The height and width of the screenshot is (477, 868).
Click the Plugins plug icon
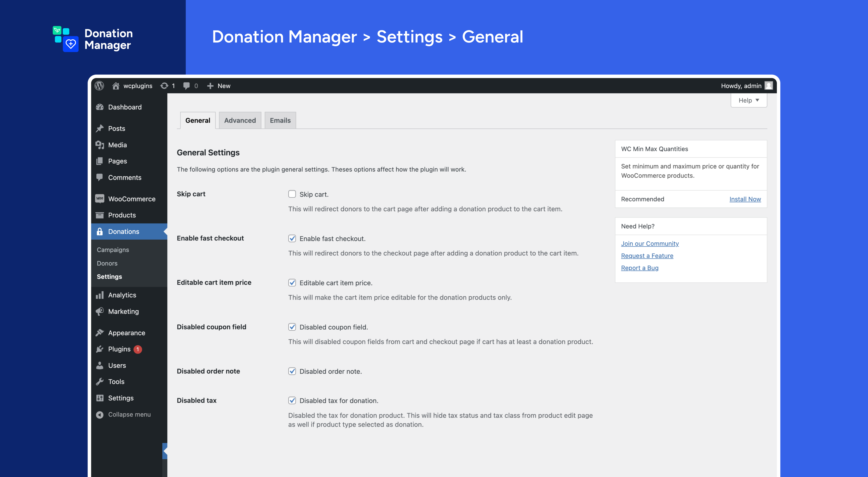point(100,349)
